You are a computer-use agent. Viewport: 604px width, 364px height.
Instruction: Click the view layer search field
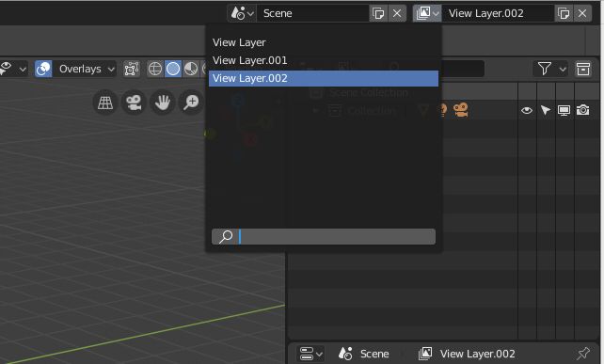(x=324, y=236)
